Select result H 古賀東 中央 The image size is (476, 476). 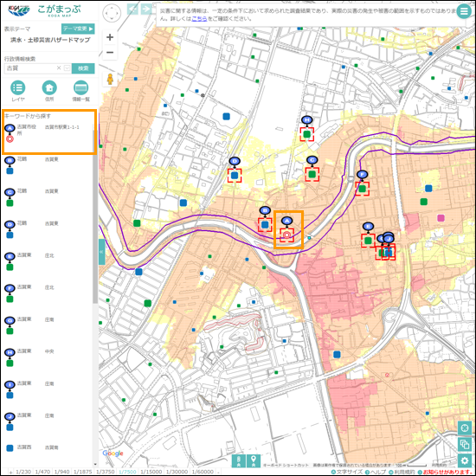click(48, 357)
